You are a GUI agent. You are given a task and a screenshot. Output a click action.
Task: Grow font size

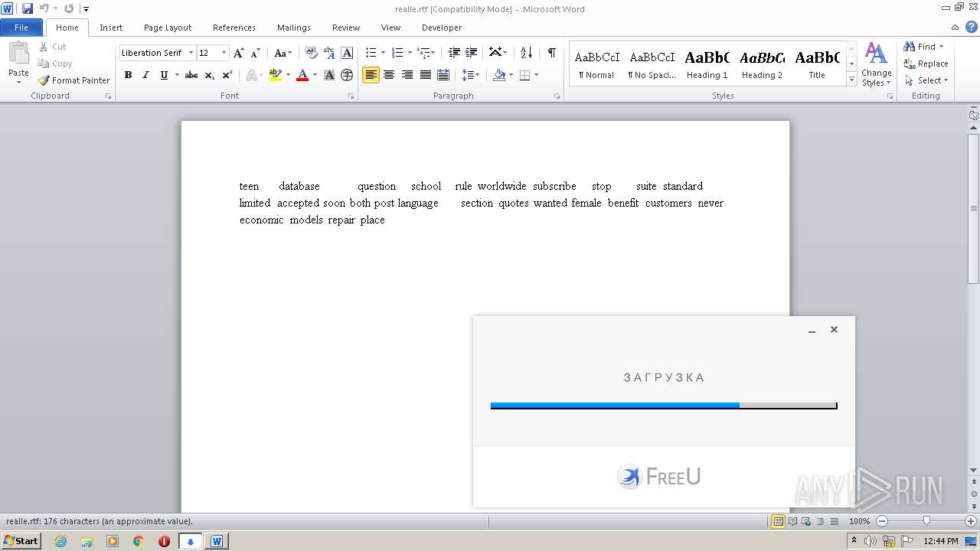click(239, 53)
